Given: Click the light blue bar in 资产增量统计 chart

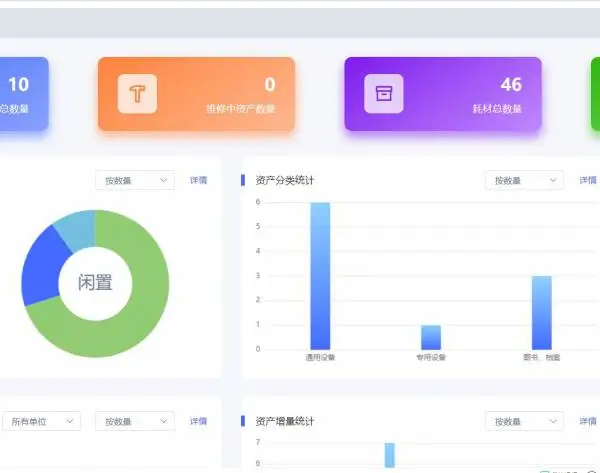Looking at the screenshot, I should [x=390, y=455].
